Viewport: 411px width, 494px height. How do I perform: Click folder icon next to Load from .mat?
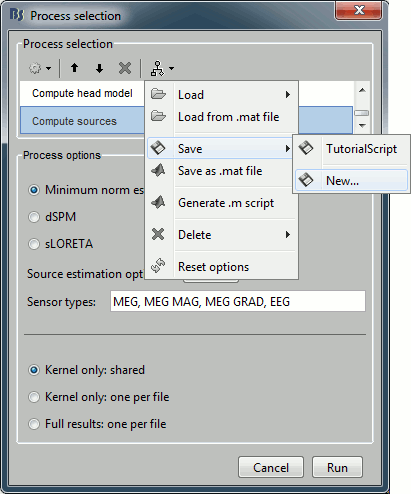(158, 116)
